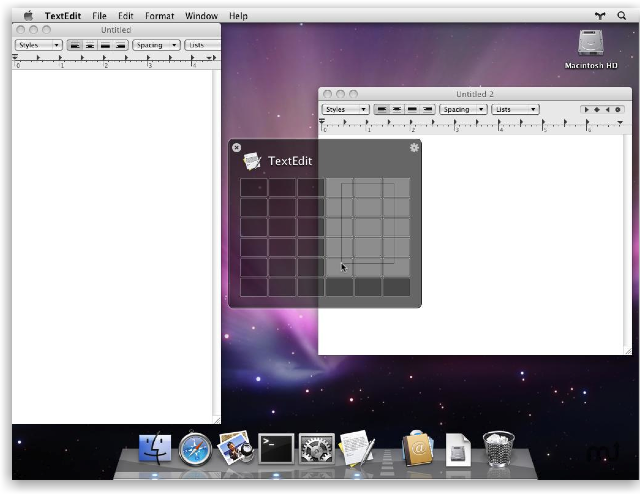640x494 pixels.
Task: Select the top-left cell of the grid panel
Action: coord(254,187)
